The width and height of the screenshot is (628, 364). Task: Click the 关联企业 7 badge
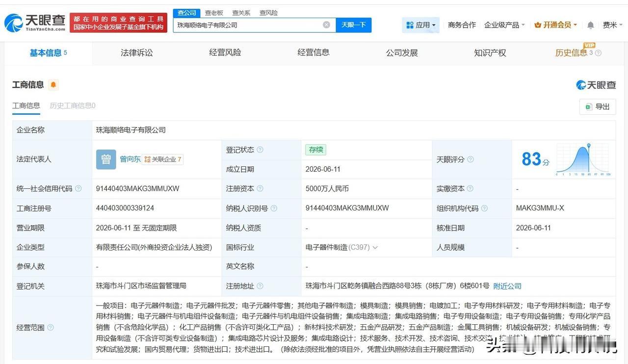(163, 159)
